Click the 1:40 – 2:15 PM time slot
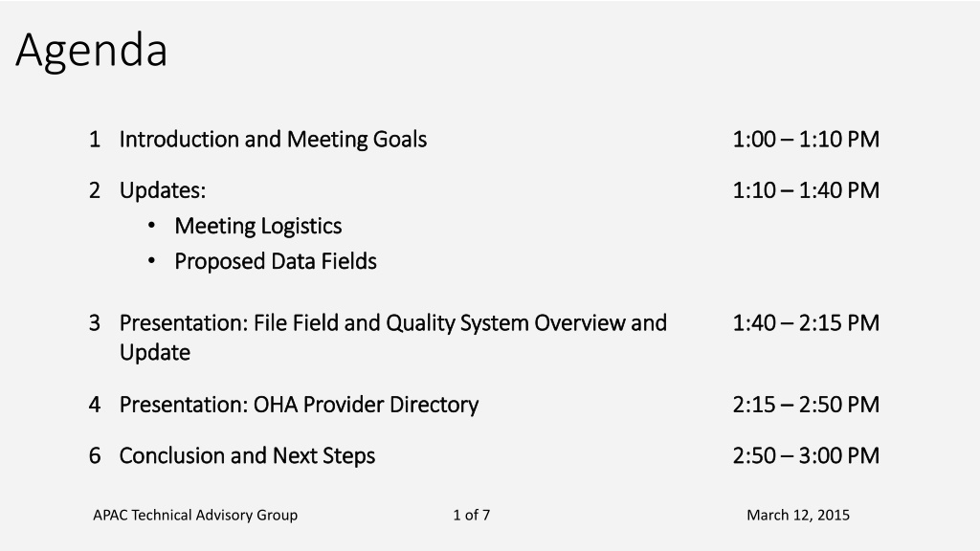 (x=806, y=323)
